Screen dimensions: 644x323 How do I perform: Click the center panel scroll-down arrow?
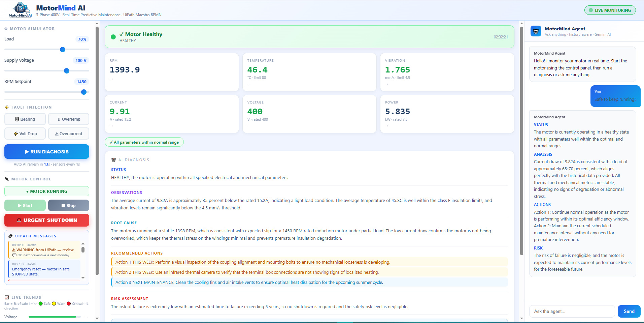[x=521, y=318]
